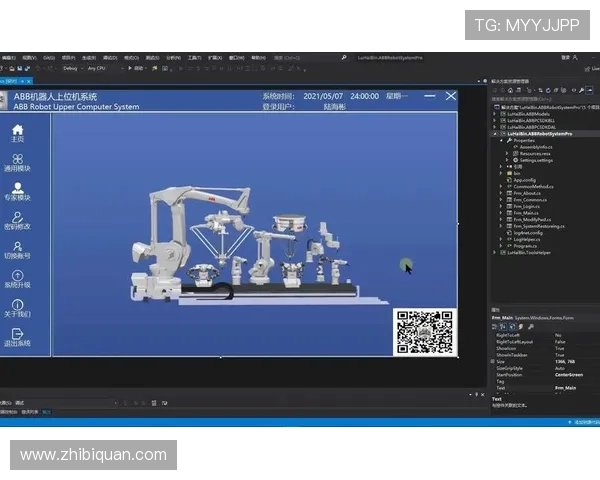Click the show all files icon in Solution Explorer
Image resolution: width=600 pixels, height=480 pixels.
[x=563, y=90]
